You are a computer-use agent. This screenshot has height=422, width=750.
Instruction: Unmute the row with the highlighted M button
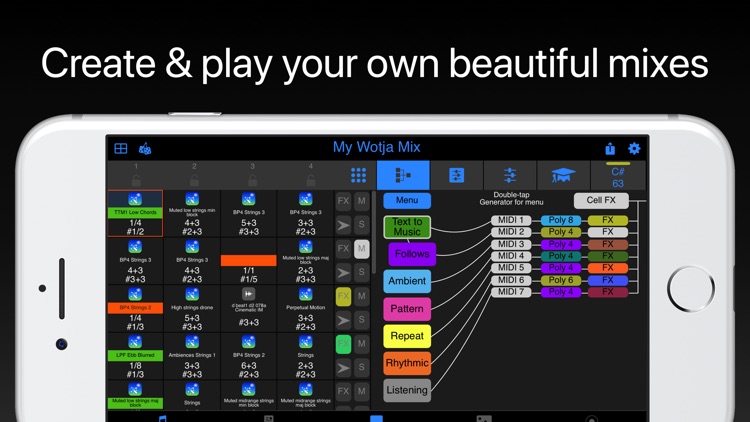pos(362,249)
